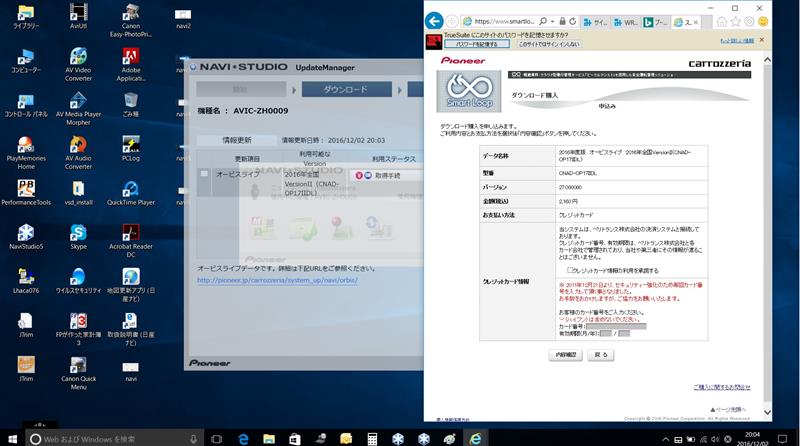Open Lhaca076 desktop icon
The width and height of the screenshot is (800, 446).
[x=26, y=281]
